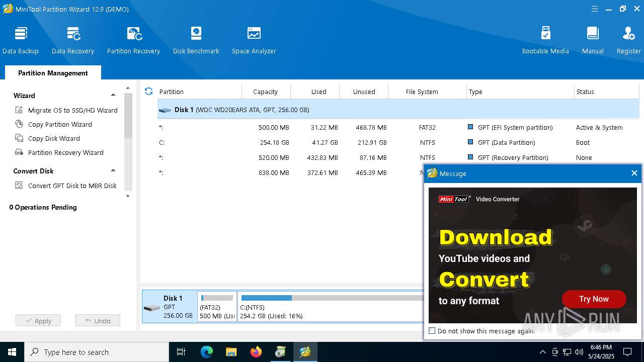Click the Windows Start button
This screenshot has width=644, height=362.
tap(12, 352)
